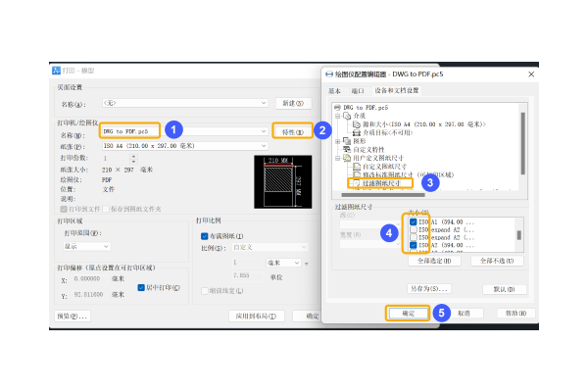Select the 过滤图纸尺寸 tree item
This screenshot has width=588, height=392.
[381, 183]
